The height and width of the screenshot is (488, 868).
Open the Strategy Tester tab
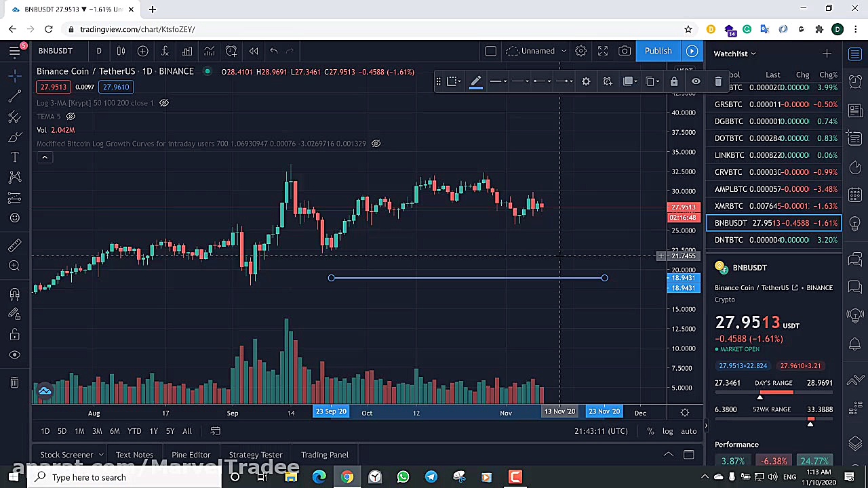[256, 455]
